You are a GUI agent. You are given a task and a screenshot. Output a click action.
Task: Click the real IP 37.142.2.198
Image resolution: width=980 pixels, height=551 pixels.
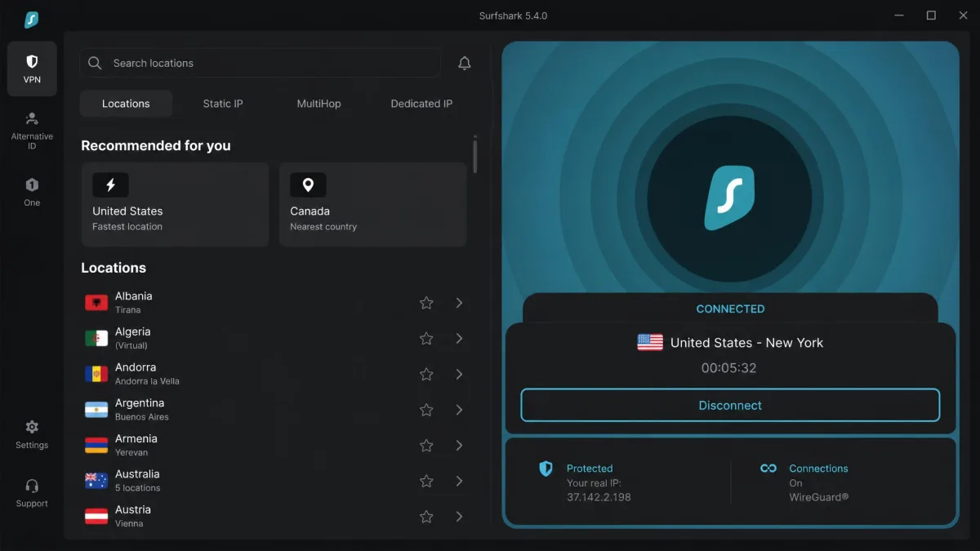(599, 497)
